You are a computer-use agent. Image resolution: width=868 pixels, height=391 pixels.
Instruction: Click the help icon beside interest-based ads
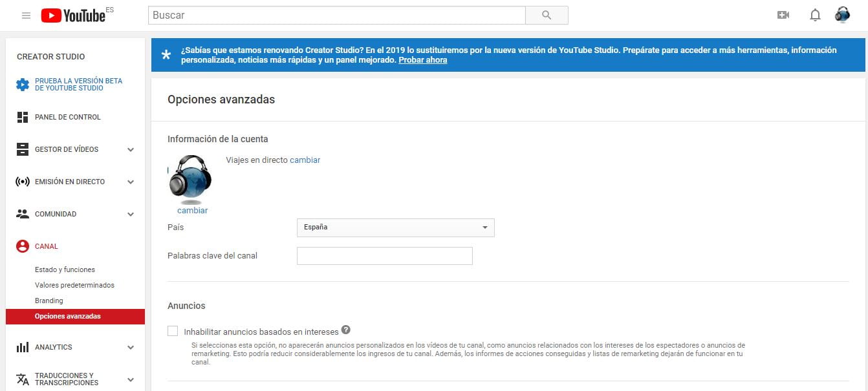346,330
